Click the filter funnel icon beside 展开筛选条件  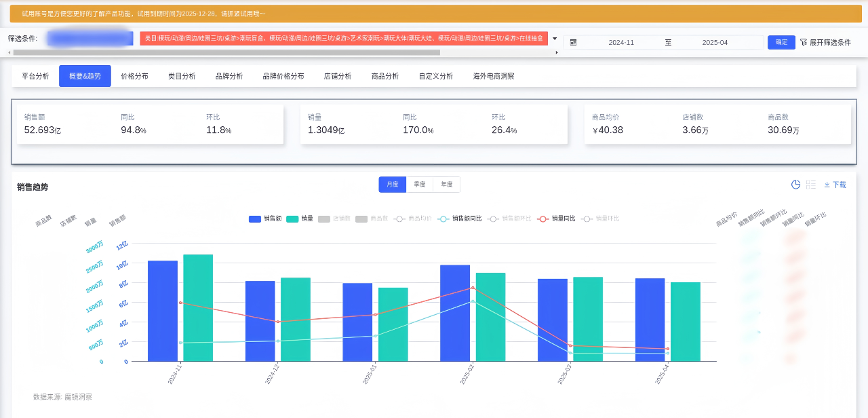(x=804, y=42)
